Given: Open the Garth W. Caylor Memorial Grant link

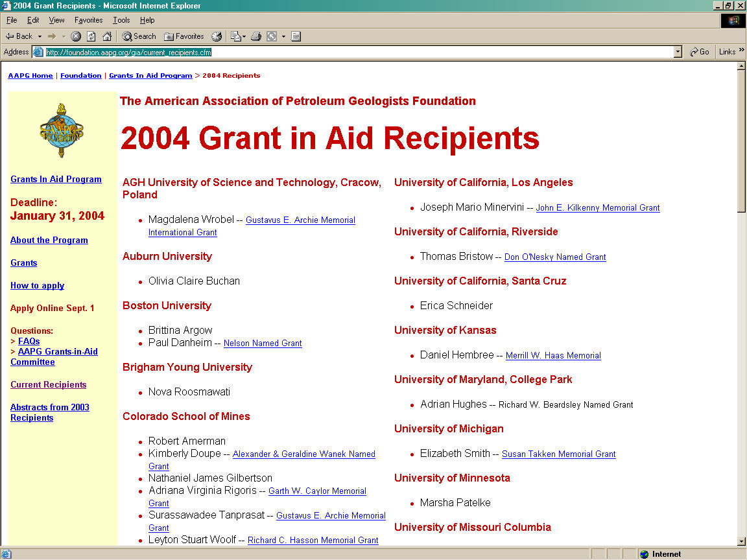Looking at the screenshot, I should [x=317, y=491].
